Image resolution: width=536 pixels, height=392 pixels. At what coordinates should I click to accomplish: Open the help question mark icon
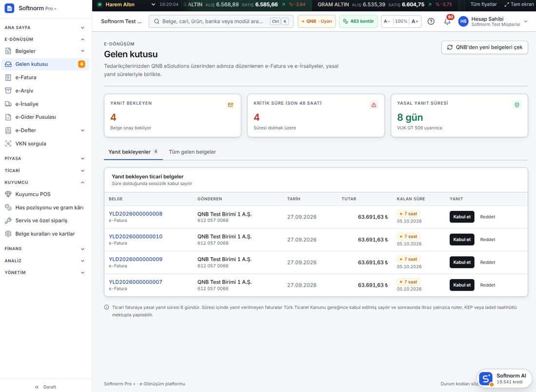coord(431,21)
